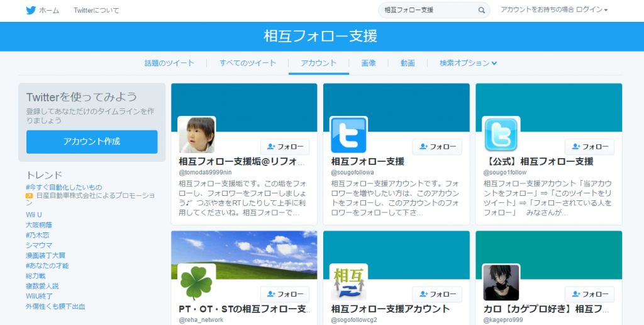Switch to 画像 tab
The width and height of the screenshot is (644, 325).
369,64
